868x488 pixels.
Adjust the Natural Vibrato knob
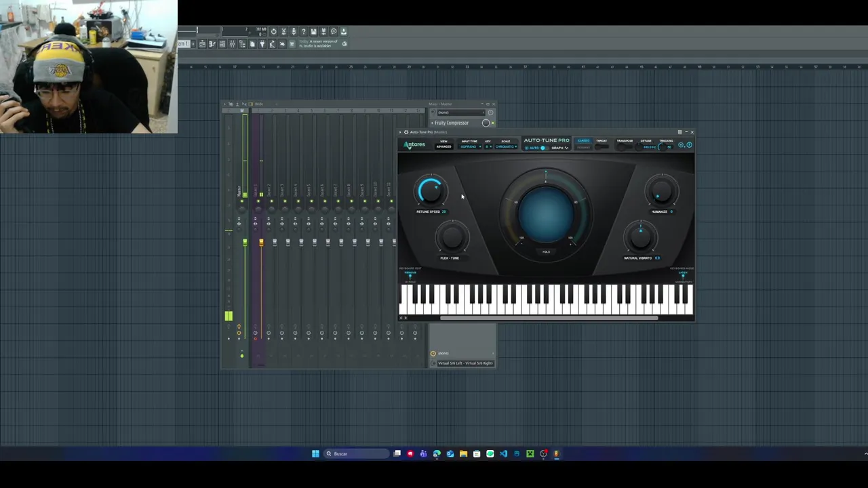640,237
